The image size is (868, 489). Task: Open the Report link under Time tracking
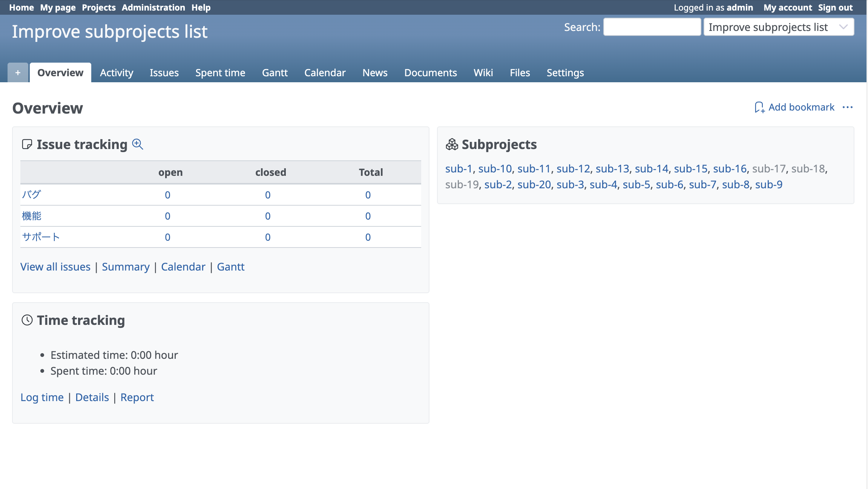[137, 397]
